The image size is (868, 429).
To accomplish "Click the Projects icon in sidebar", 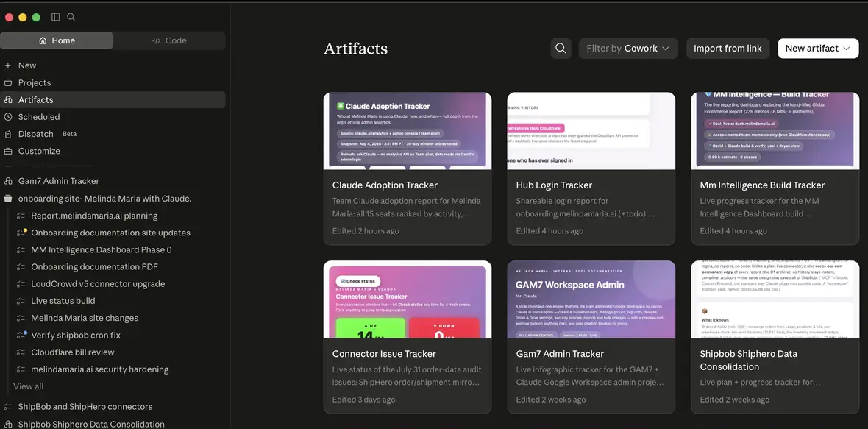I will pyautogui.click(x=8, y=82).
